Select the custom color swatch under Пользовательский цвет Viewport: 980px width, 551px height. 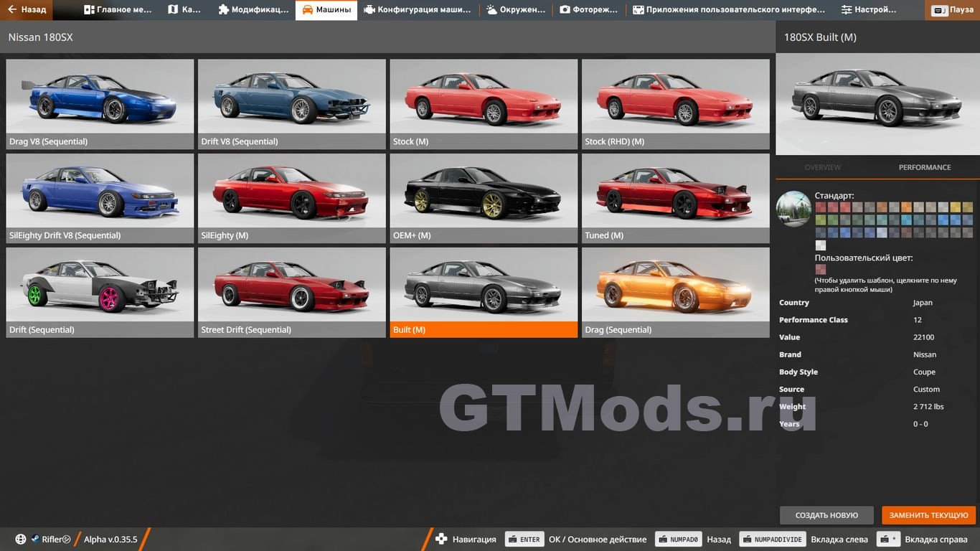click(821, 270)
